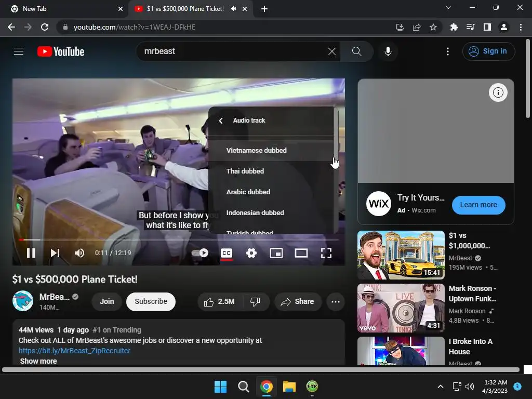This screenshot has height=399, width=532.
Task: Like the video with 2.5M likes
Action: pyautogui.click(x=220, y=301)
